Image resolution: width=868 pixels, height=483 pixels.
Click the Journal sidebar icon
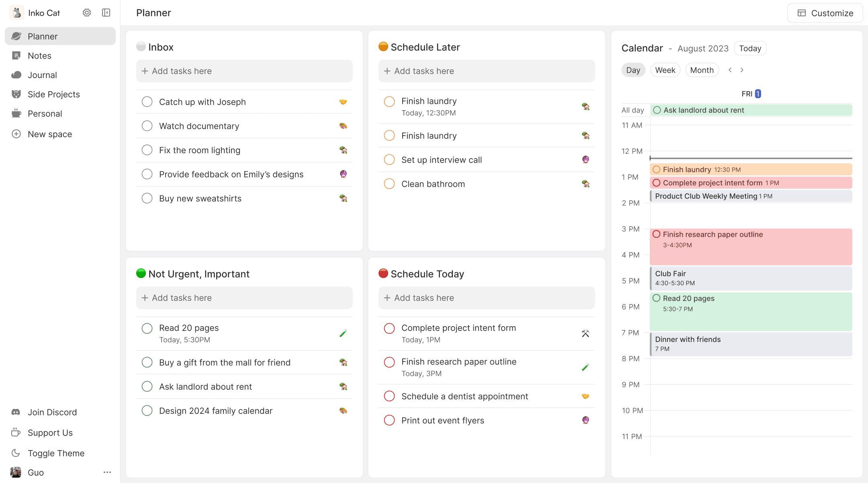16,74
